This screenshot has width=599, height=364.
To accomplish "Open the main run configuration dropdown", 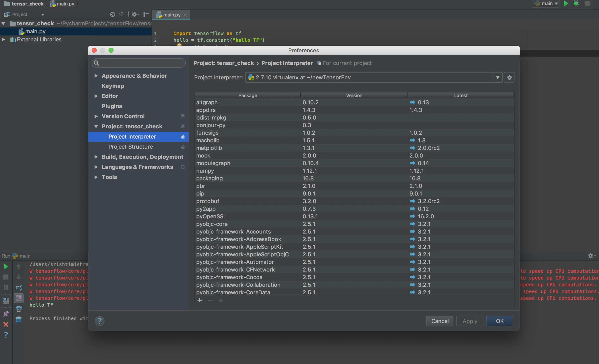I will coord(546,3).
